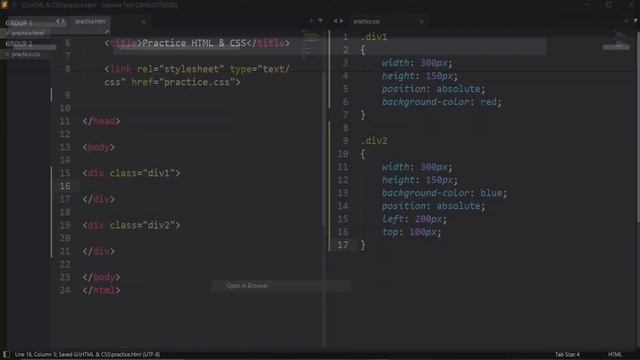
Task: Close the practice.css tab
Action: pyautogui.click(x=421, y=22)
